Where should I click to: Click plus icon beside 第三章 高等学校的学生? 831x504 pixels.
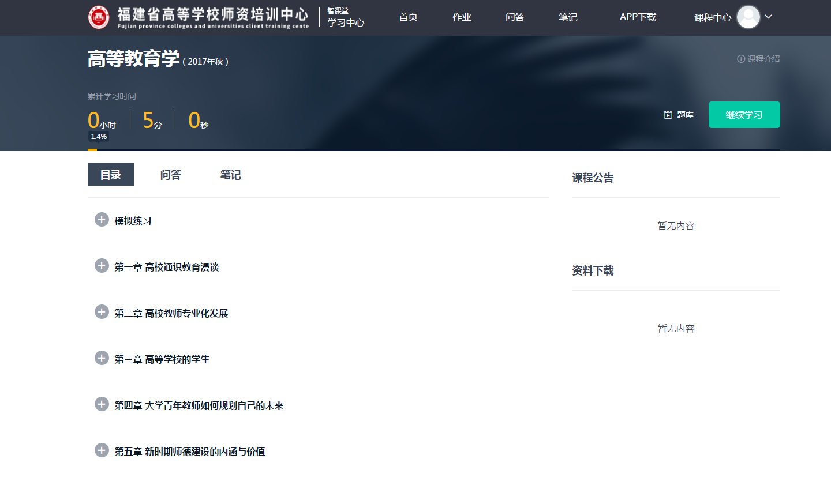coord(102,358)
